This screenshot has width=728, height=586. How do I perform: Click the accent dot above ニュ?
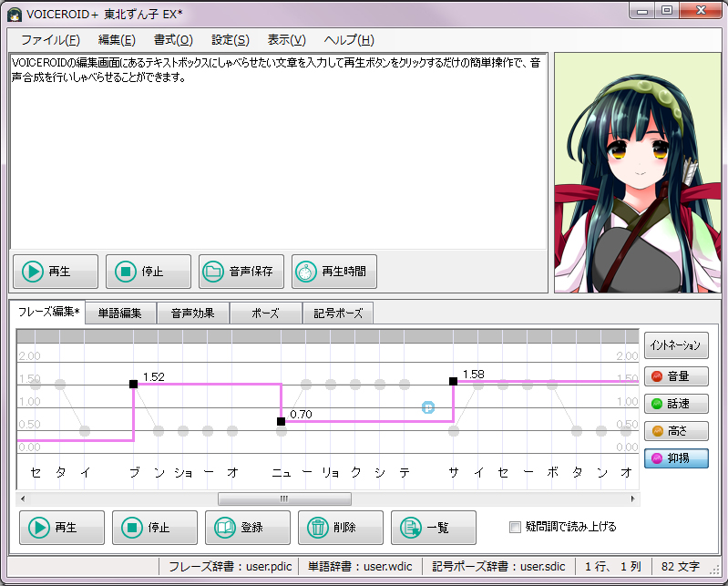[x=282, y=431]
